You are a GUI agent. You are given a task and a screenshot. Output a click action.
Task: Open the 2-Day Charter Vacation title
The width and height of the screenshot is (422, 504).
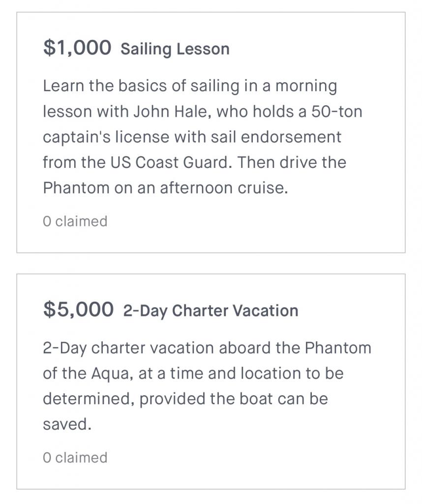pos(211,311)
